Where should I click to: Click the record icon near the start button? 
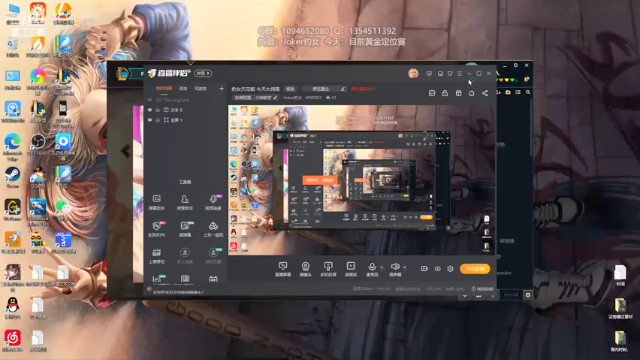(x=424, y=269)
